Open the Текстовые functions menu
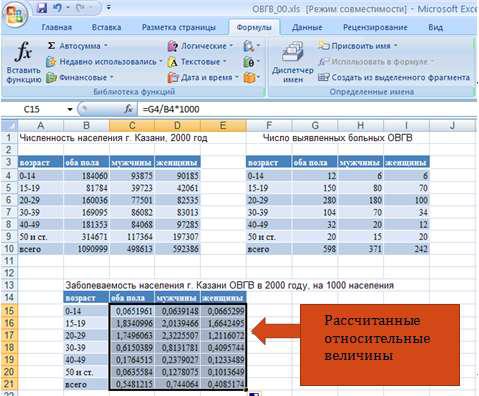Image resolution: width=479 pixels, height=396 pixels. [197, 62]
